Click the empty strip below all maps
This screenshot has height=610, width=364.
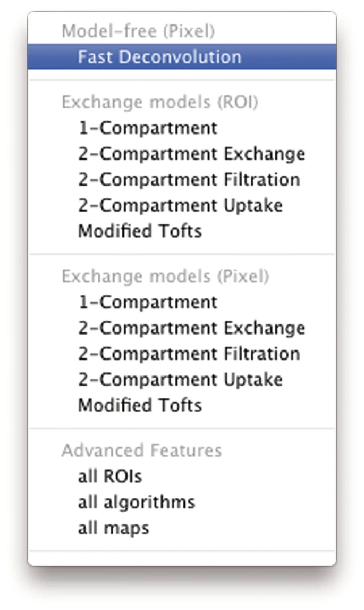click(x=182, y=558)
